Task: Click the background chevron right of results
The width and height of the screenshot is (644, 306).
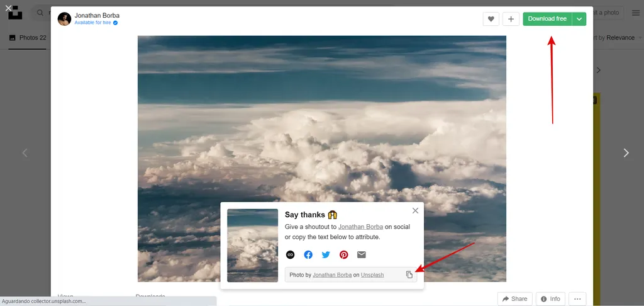Action: tap(599, 71)
